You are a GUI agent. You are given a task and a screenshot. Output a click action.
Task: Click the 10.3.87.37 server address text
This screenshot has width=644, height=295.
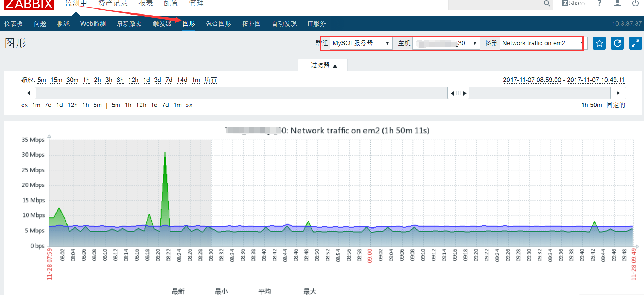627,24
